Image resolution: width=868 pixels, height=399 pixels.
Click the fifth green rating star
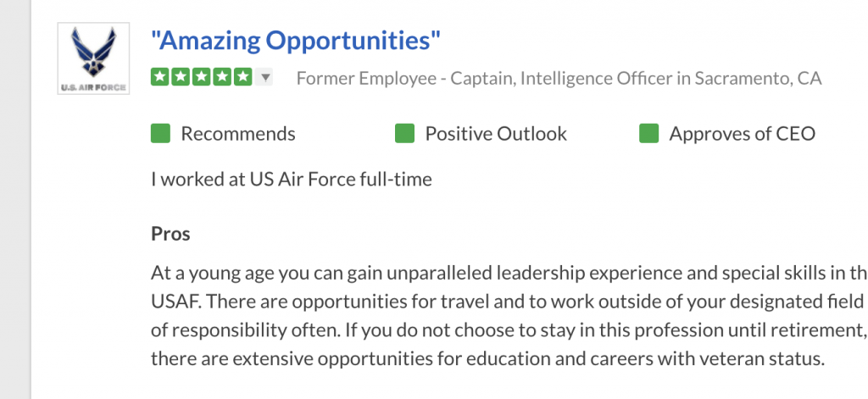[242, 77]
